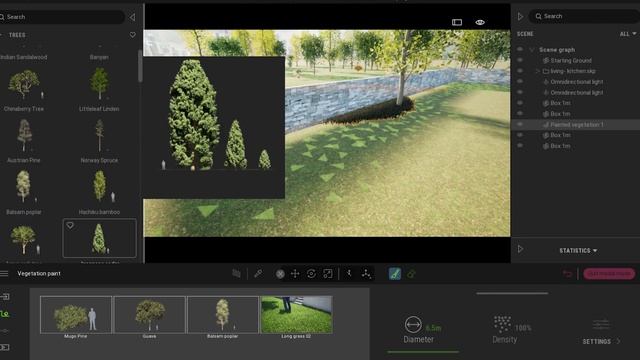Click the SCENE panel heading
This screenshot has width=640, height=360.
tap(525, 34)
